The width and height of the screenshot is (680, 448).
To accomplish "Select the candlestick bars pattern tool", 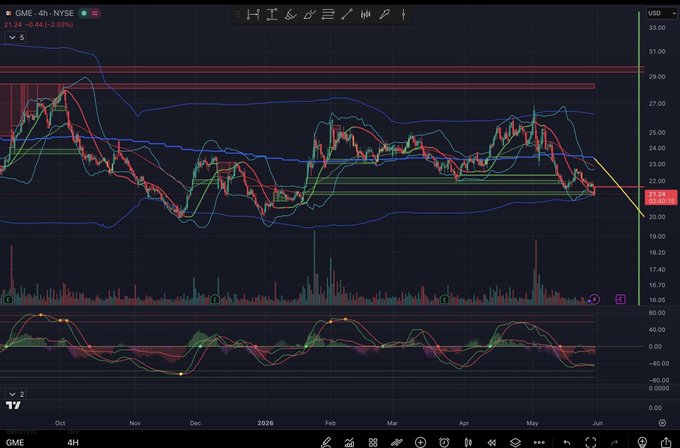I will click(x=366, y=15).
